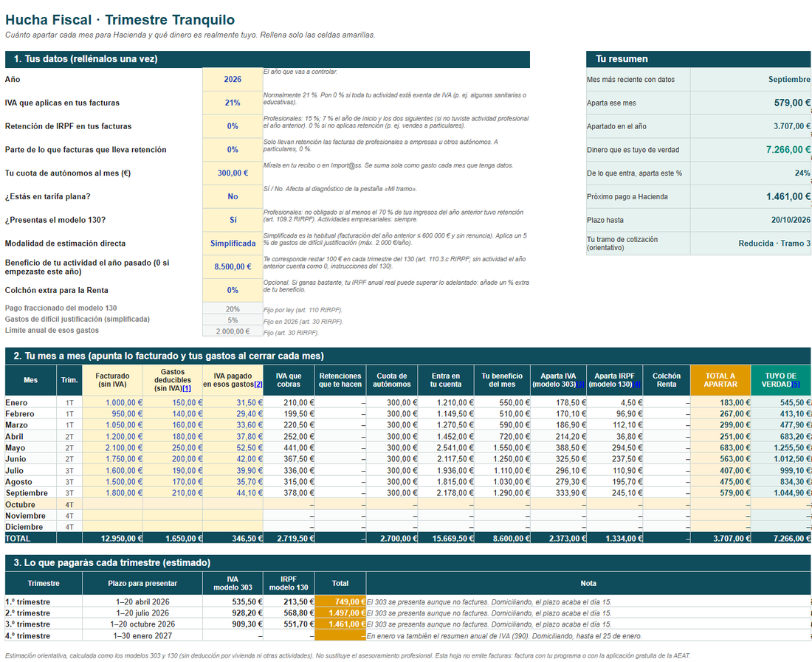
Task: Select the 'Parte de lo que facturas' retention cell
Action: 233,150
